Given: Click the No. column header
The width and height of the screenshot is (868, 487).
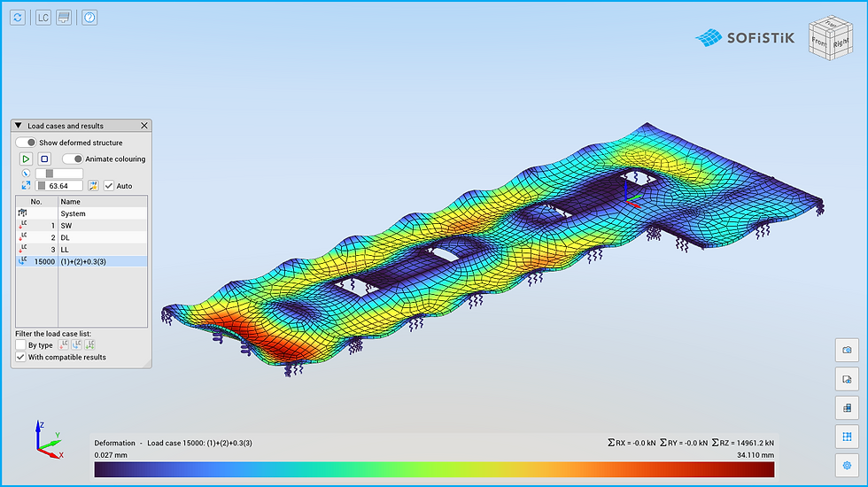Looking at the screenshot, I should pyautogui.click(x=36, y=202).
